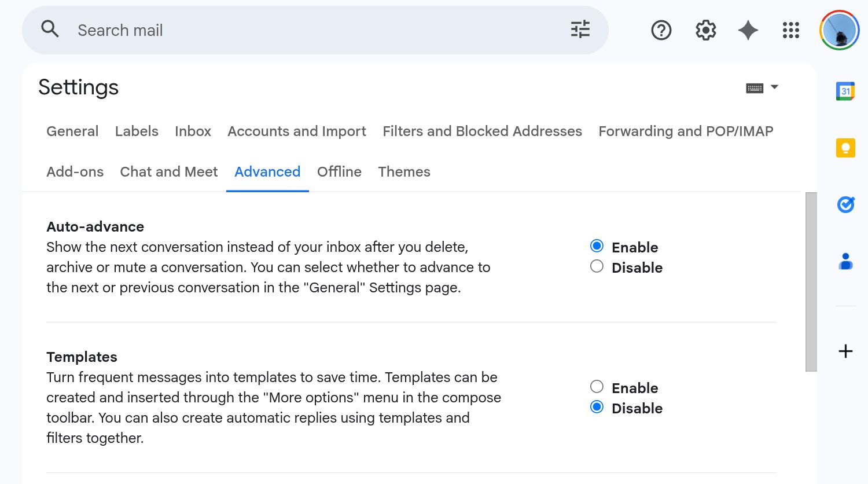The image size is (868, 484).
Task: Open Google Calendar side panel
Action: [x=845, y=91]
